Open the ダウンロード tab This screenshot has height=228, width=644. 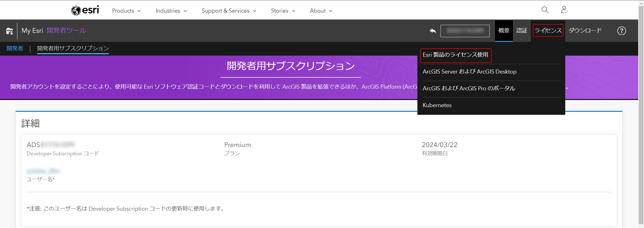(x=585, y=31)
